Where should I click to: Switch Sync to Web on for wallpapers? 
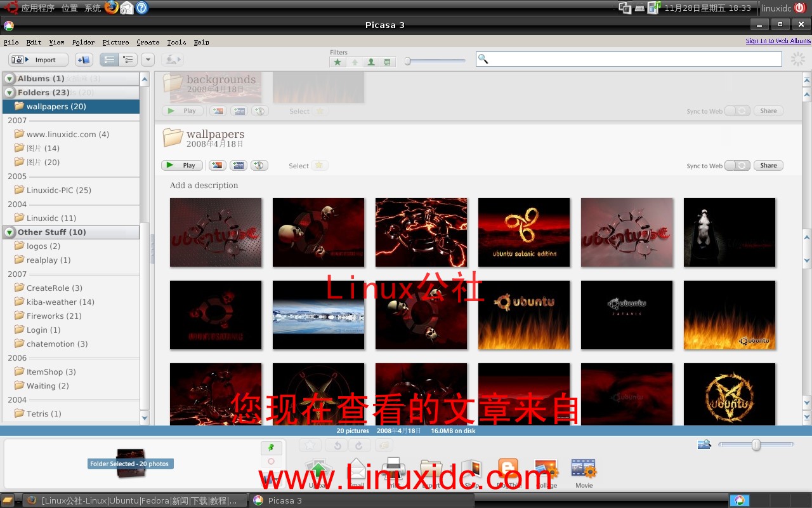[x=737, y=165]
